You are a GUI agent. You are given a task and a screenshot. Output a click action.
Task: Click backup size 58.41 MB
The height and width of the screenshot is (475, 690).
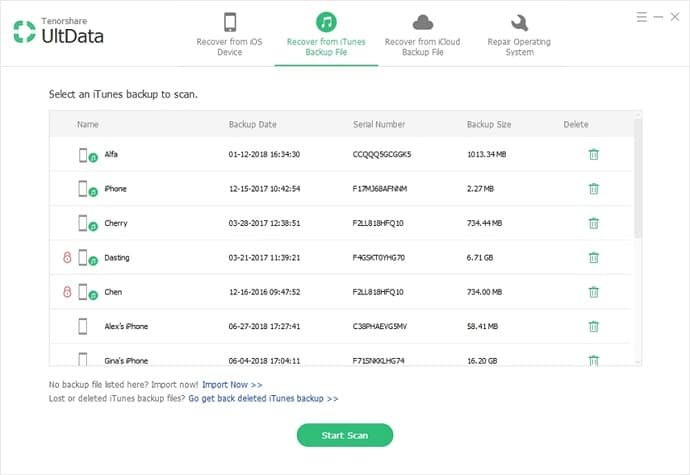(x=482, y=326)
